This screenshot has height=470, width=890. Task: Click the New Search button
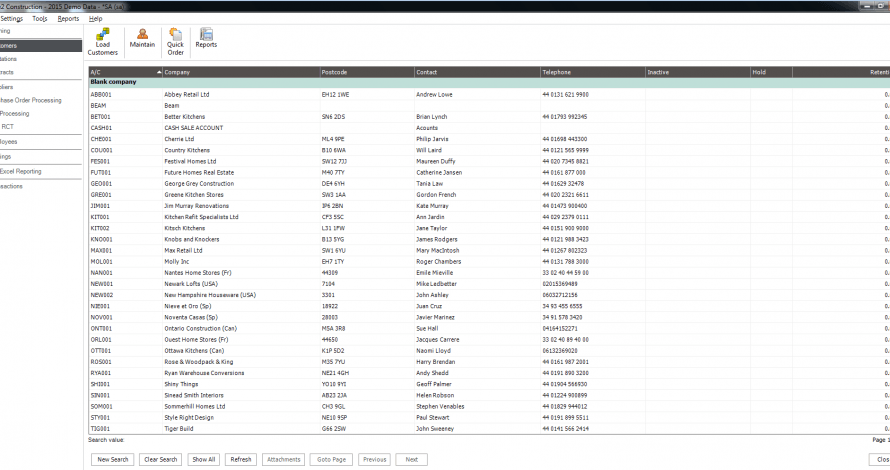click(112, 460)
